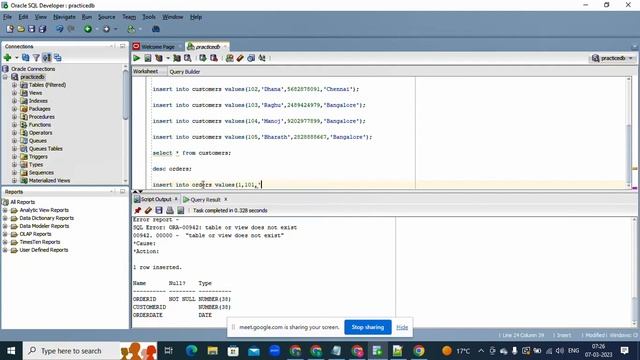Click the binoculars Find DB Object icon
The height and width of the screenshot is (360, 640).
(156, 29)
